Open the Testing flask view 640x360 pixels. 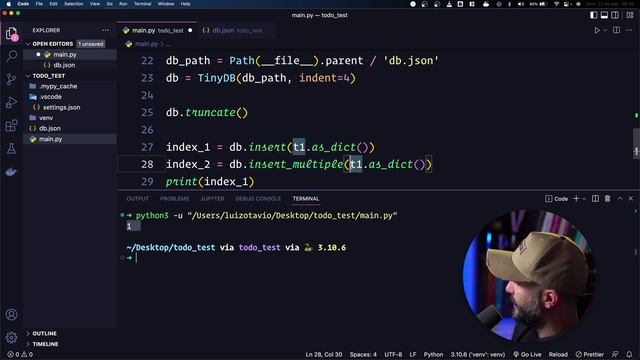(x=11, y=149)
